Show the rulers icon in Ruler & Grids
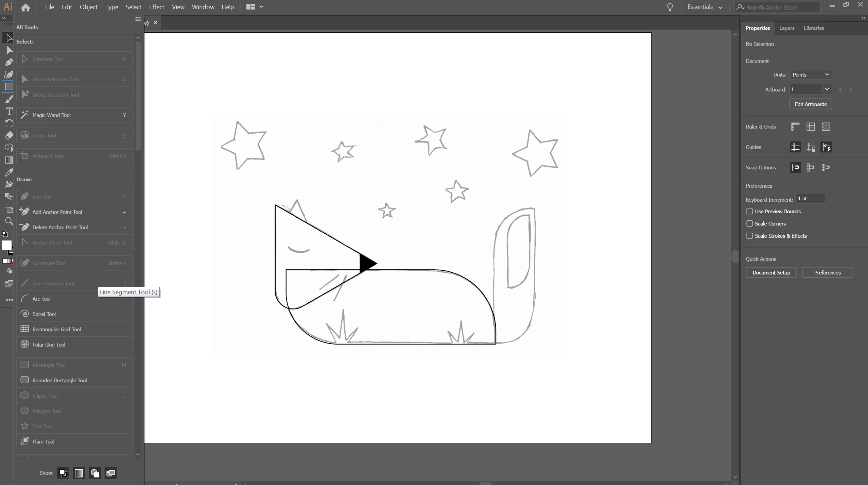Screen dimensions: 868x485 pyautogui.click(x=795, y=127)
